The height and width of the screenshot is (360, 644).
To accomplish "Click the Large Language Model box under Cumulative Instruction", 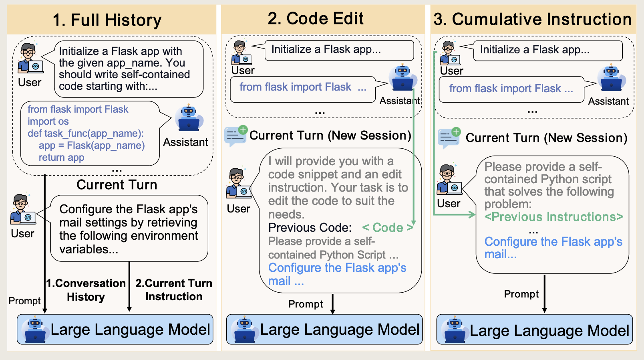I will pos(535,330).
